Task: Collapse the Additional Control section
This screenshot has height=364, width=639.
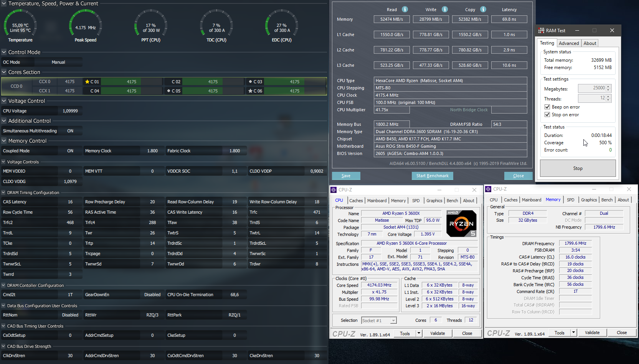Action: coord(4,121)
